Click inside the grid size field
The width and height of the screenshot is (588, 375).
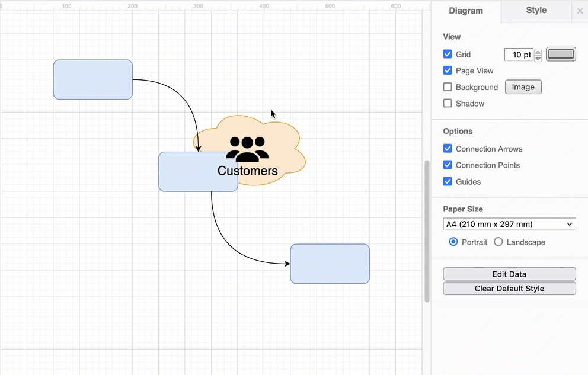click(x=517, y=54)
